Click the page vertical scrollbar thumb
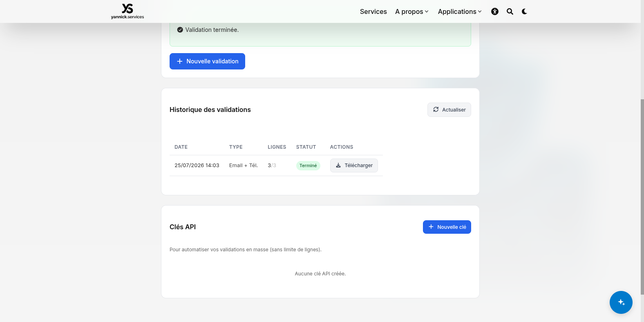Viewport: 644px width, 322px height. point(642,196)
